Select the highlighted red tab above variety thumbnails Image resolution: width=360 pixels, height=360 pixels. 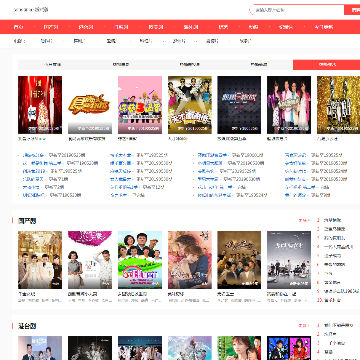[x=326, y=65]
